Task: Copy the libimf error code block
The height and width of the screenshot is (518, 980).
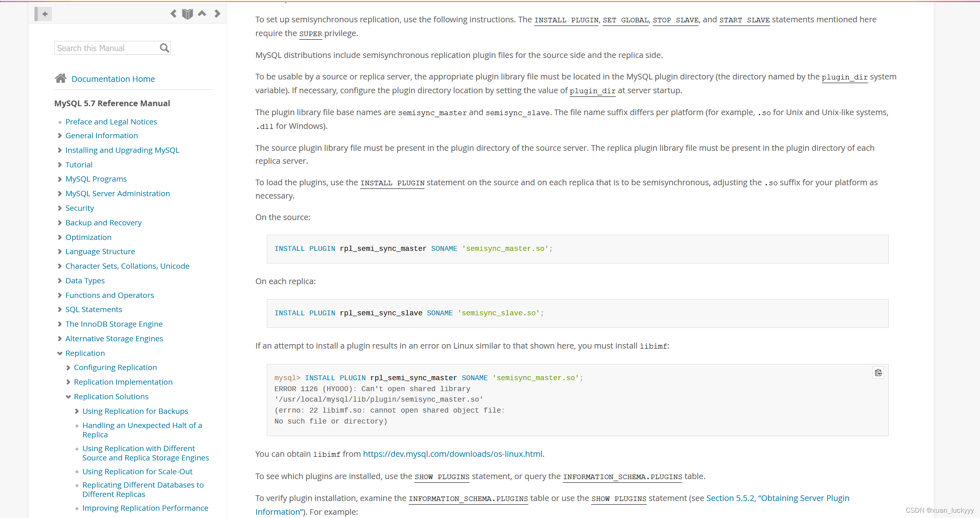Action: [x=878, y=373]
